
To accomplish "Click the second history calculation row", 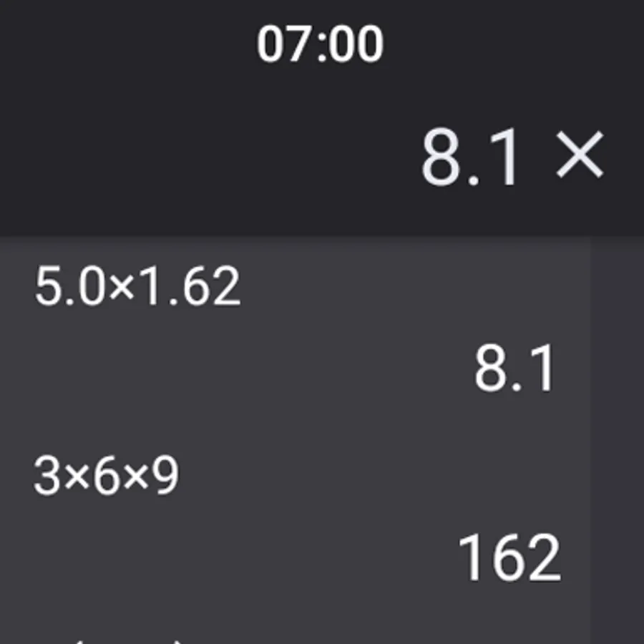I will pyautogui.click(x=286, y=515).
